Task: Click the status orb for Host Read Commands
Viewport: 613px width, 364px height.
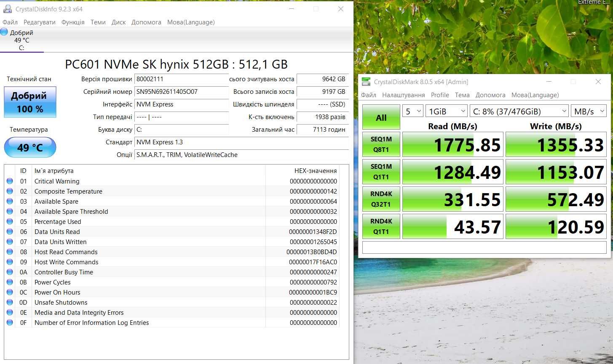Action: 10,252
